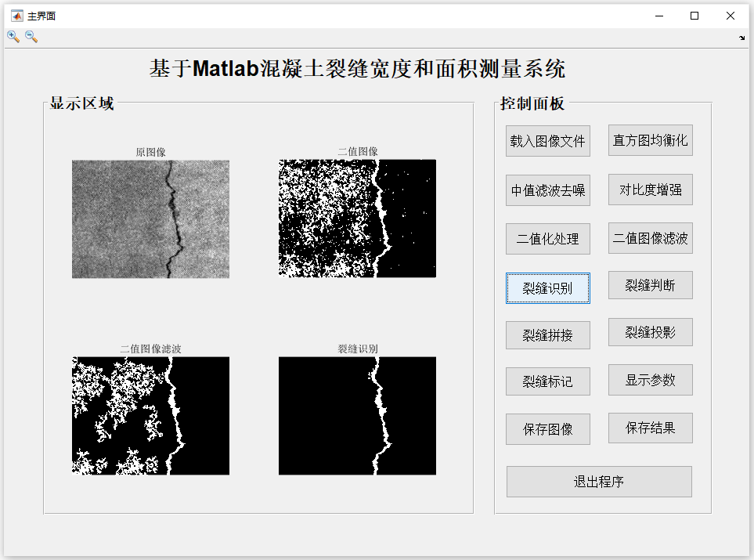Open 裂缝投影 crack projection

pos(650,332)
